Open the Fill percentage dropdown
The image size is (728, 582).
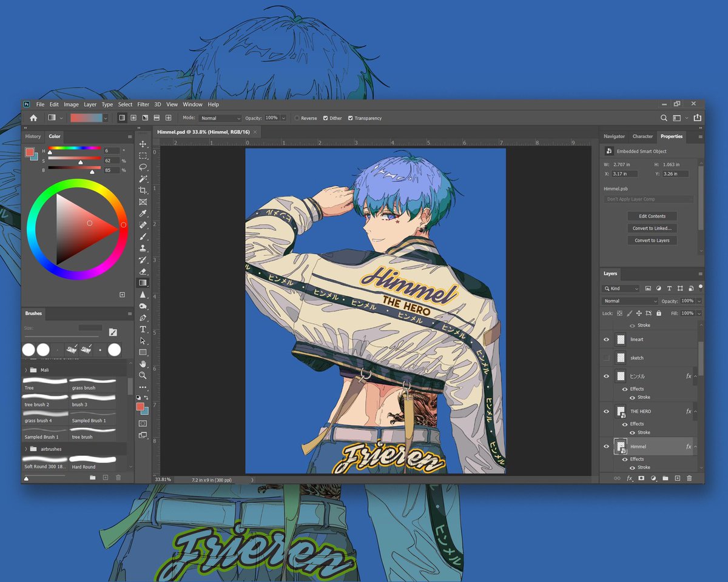tap(699, 313)
